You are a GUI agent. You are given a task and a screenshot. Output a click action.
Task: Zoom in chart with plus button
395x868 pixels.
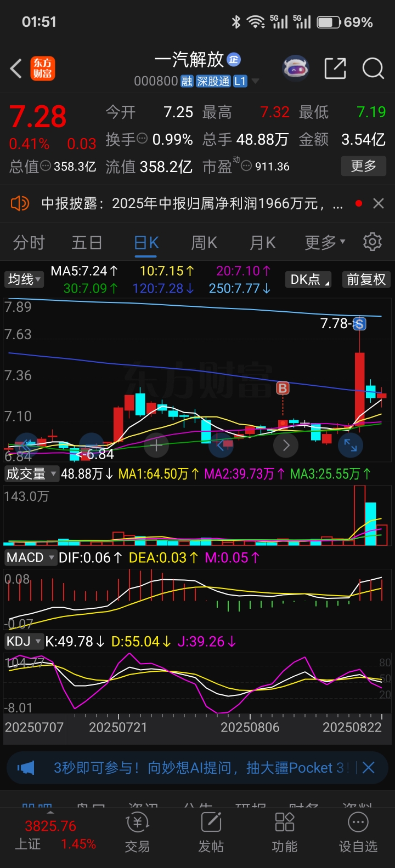(x=157, y=446)
